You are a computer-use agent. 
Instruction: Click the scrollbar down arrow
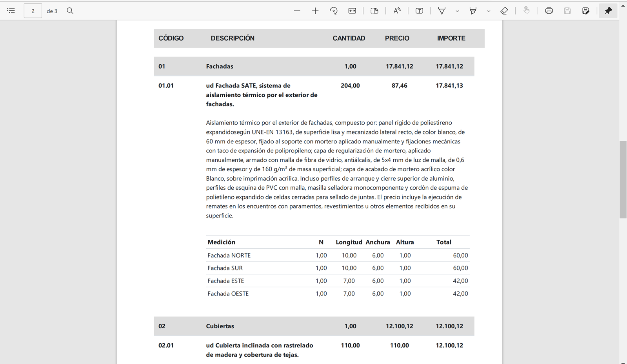pos(623,362)
